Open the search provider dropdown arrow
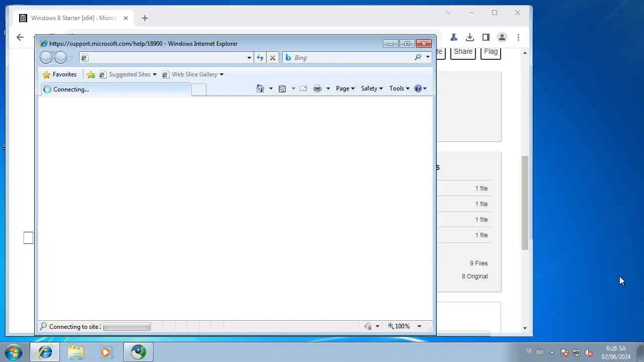 428,57
